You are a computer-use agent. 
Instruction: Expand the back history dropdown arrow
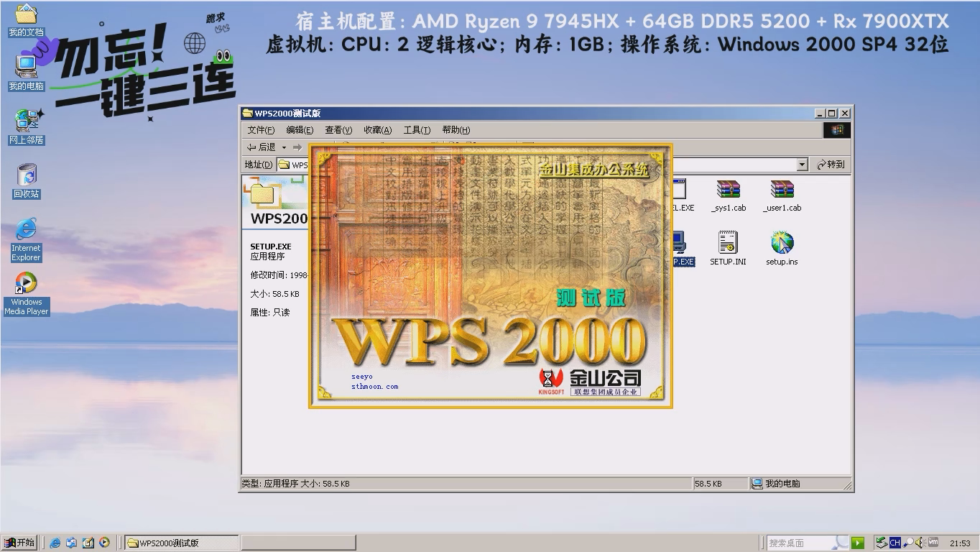coord(284,147)
